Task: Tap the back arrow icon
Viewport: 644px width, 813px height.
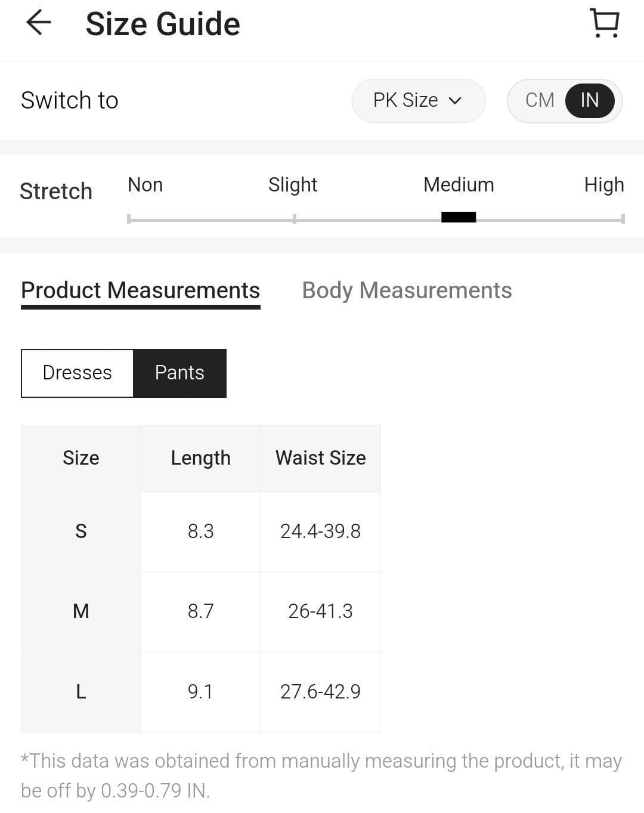Action: [39, 23]
